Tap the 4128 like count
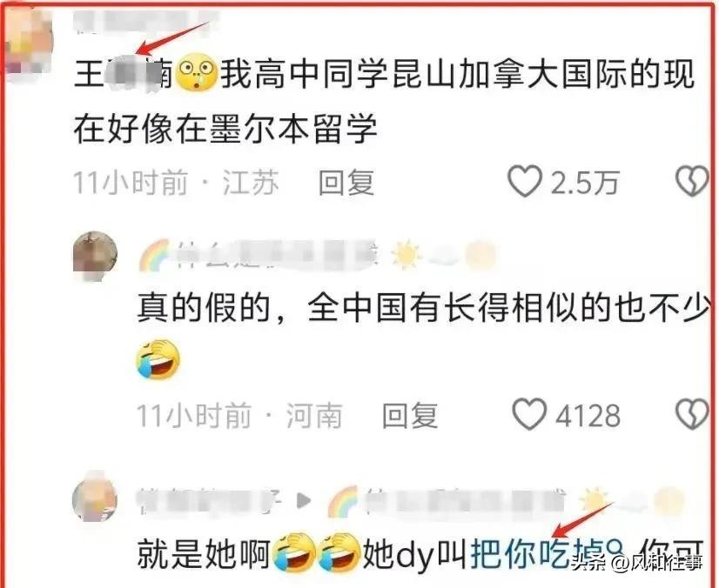Image resolution: width=719 pixels, height=588 pixels. (588, 416)
